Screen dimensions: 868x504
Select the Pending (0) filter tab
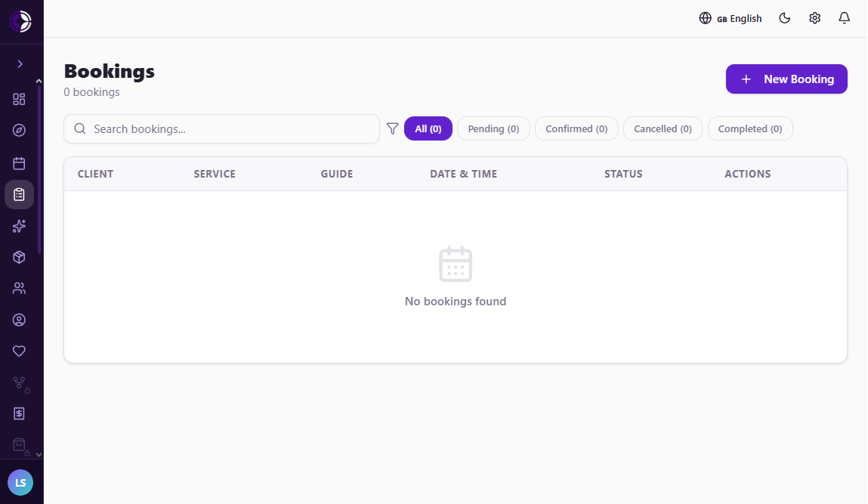coord(493,128)
